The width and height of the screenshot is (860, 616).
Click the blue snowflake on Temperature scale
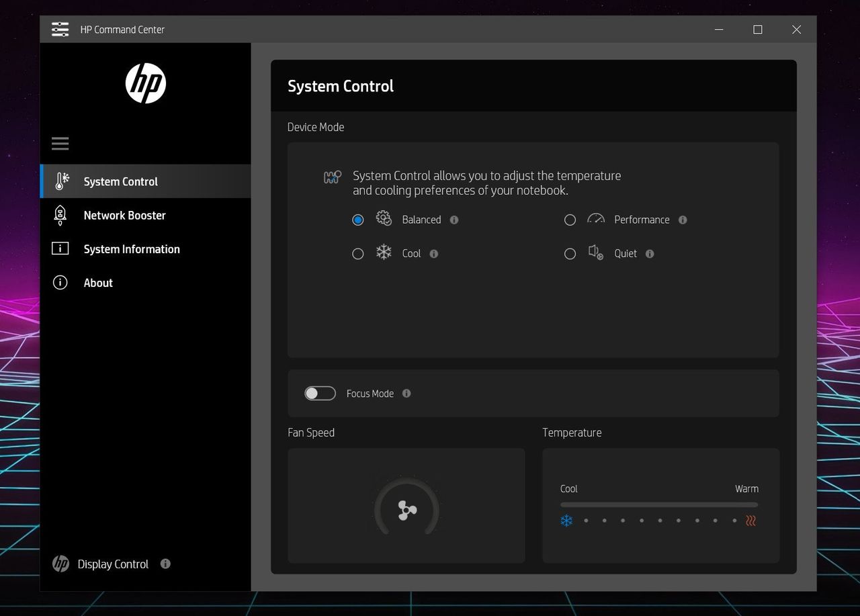[x=566, y=521]
